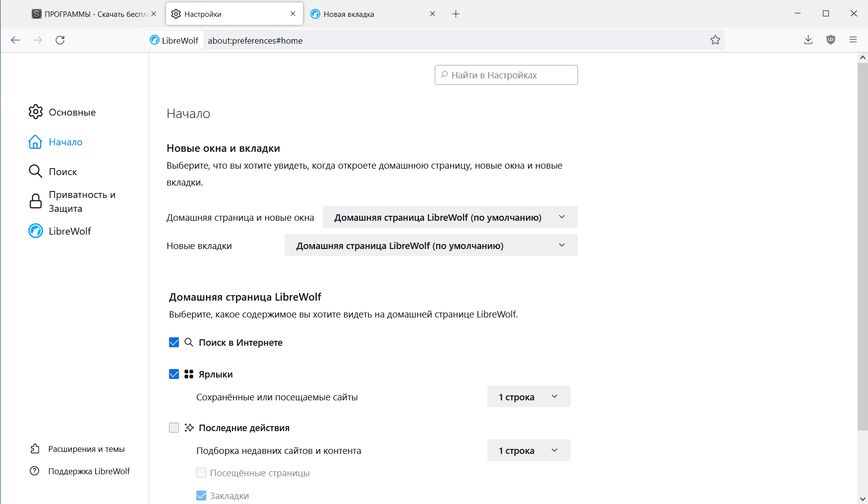Switch to the Новая вкладка tab
The width and height of the screenshot is (868, 504).
pos(367,14)
